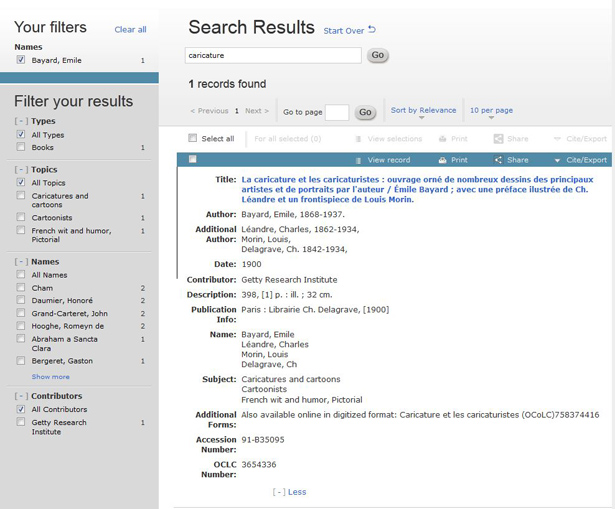Click author Bayard, Emile, 1868-1937
The height and width of the screenshot is (509, 615).
pos(293,215)
